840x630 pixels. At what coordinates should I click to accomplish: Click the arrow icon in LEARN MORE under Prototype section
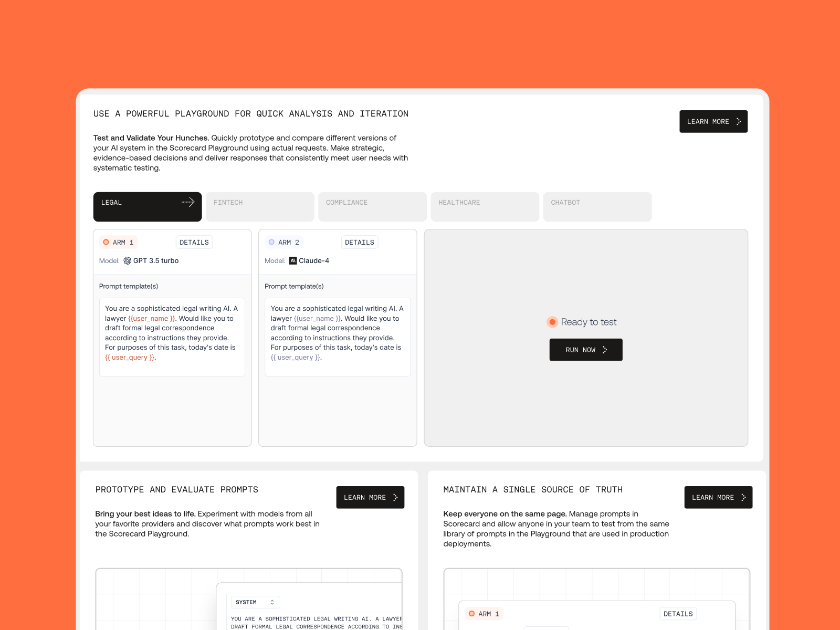point(395,497)
